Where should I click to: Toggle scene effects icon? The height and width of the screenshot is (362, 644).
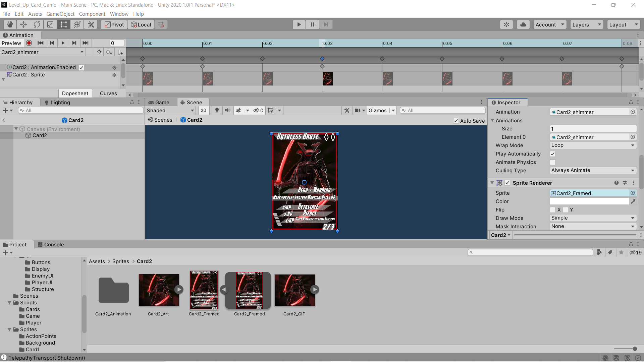(238, 110)
